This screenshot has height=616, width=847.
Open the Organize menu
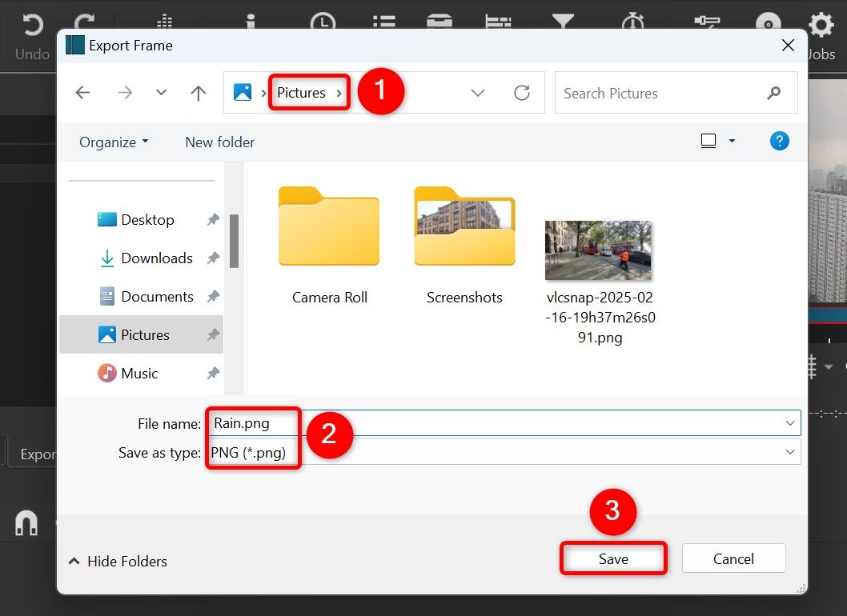[112, 142]
